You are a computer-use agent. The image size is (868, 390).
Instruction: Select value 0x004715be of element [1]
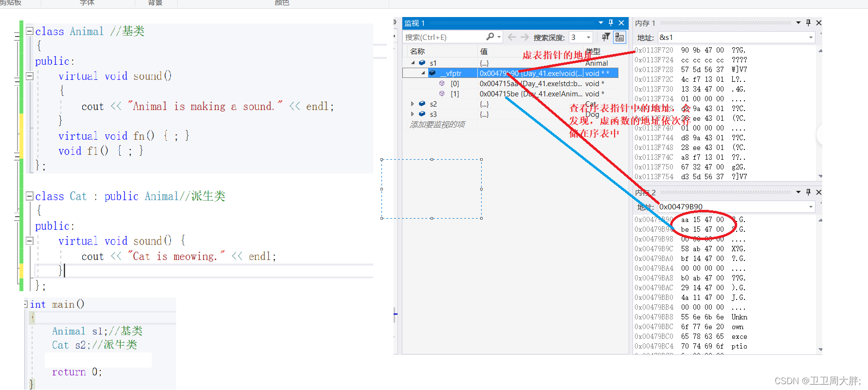point(499,93)
